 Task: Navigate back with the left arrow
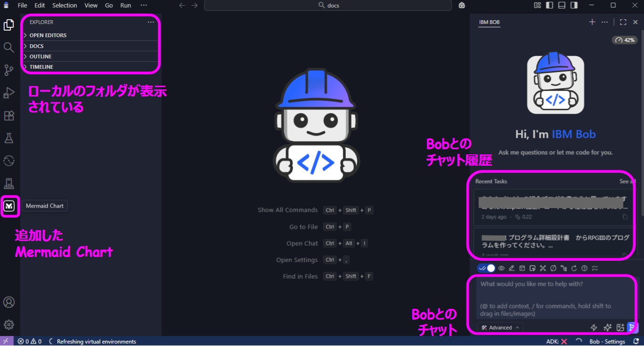tap(182, 5)
